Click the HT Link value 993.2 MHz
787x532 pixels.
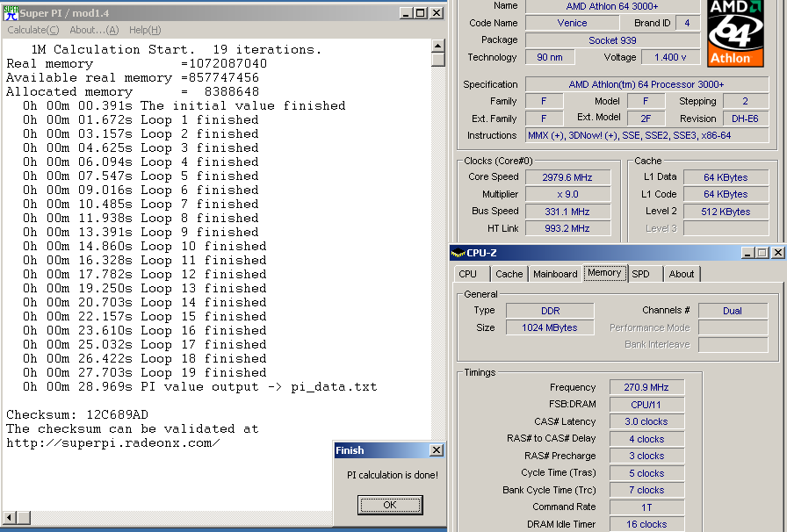(x=567, y=228)
